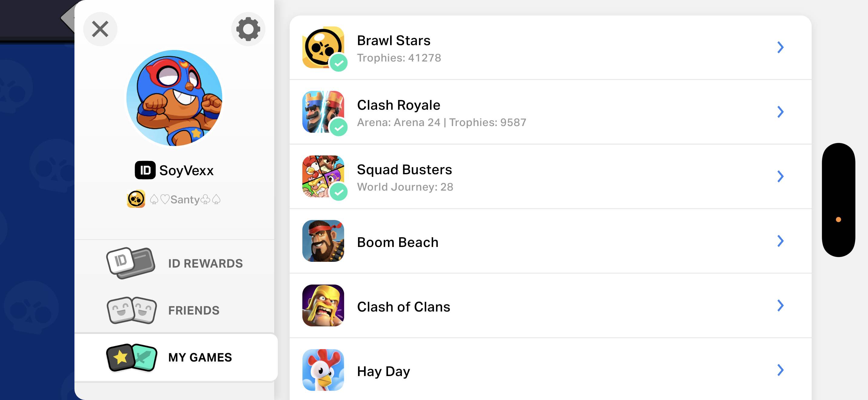Tap the Clash of Clans app icon
Viewport: 868px width, 400px height.
tap(323, 305)
